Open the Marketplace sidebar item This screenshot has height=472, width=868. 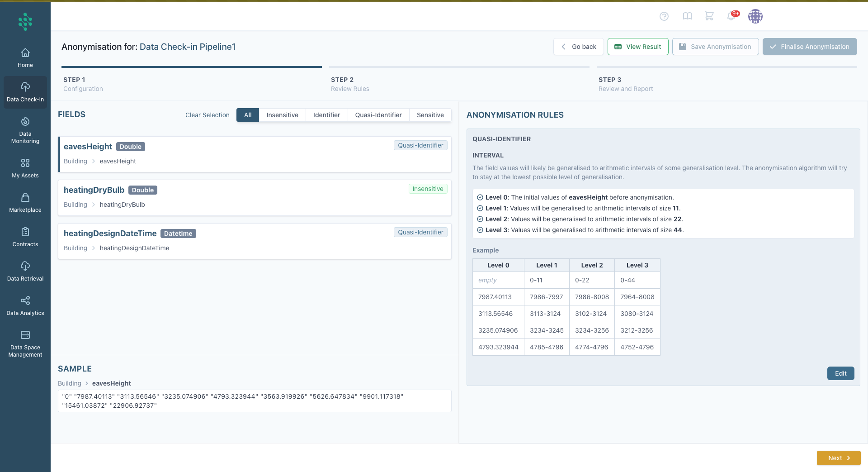tap(25, 203)
